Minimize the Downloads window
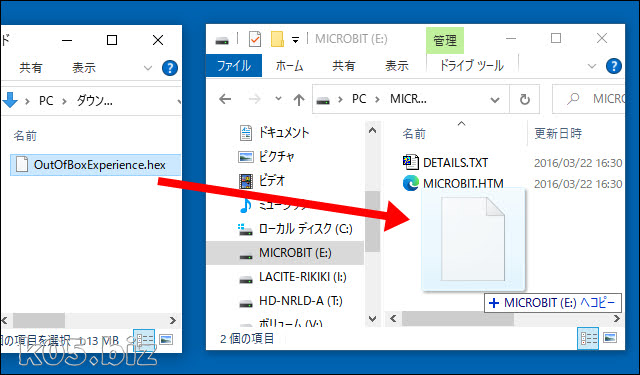 67,40
